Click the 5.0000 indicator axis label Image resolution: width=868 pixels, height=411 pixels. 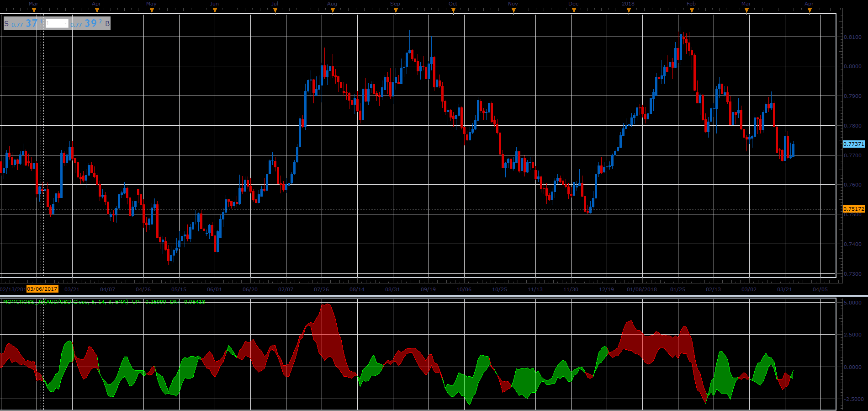coord(852,303)
